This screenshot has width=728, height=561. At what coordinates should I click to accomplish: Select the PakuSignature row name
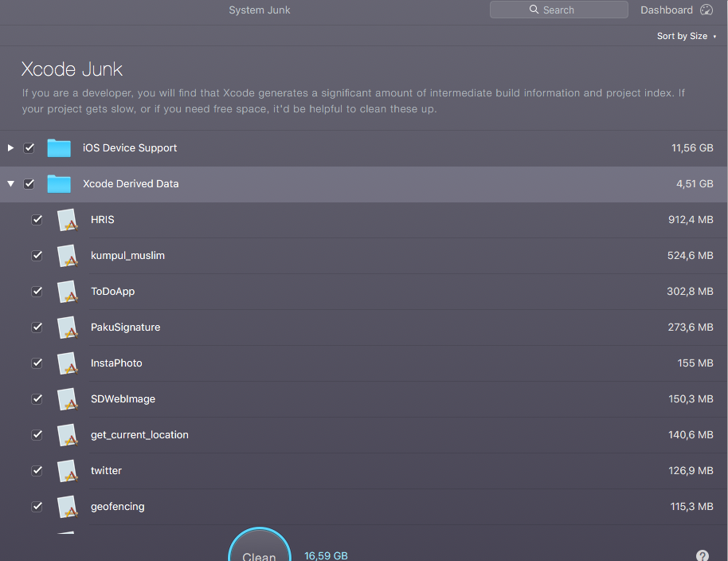click(x=125, y=327)
